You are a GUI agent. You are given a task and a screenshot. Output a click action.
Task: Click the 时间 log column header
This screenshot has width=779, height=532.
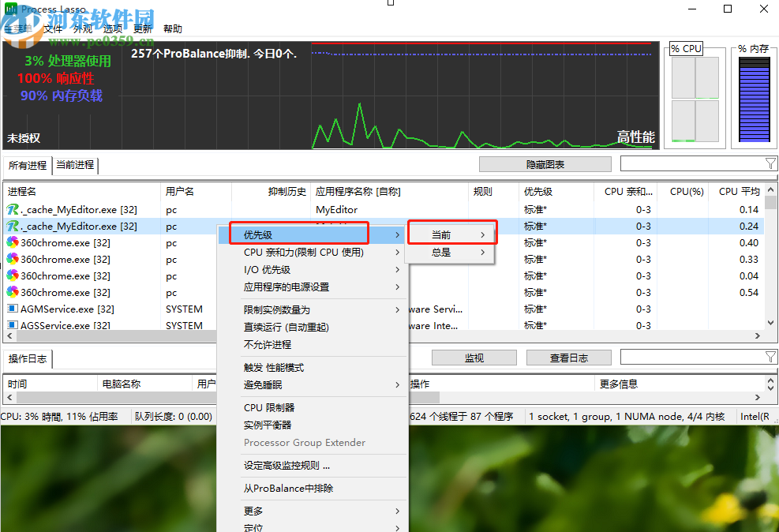[x=50, y=384]
